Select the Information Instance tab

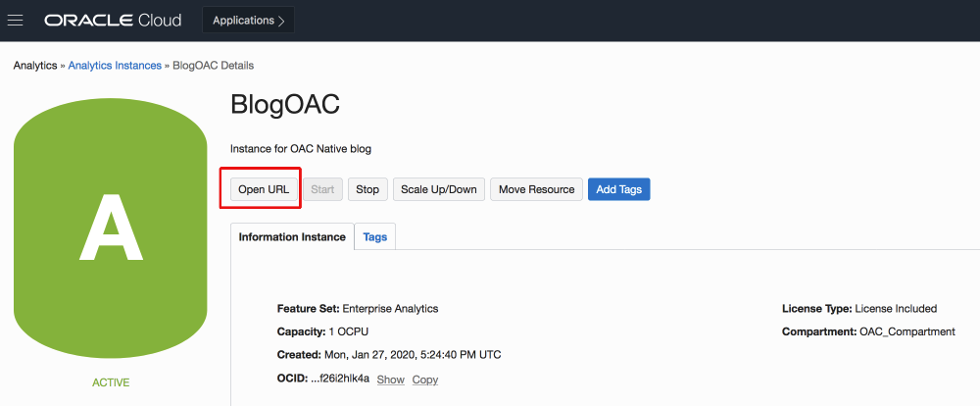point(292,237)
